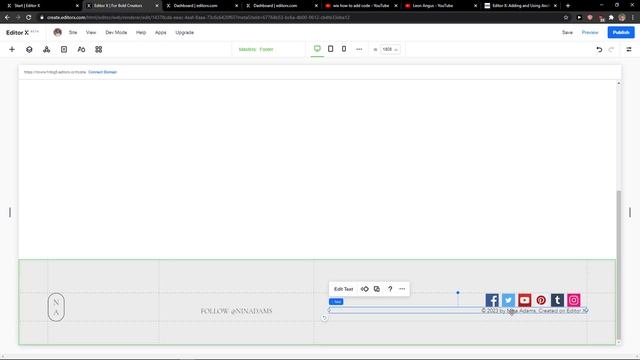
Task: Open the breakpoints more options ellipsis
Action: point(359,49)
